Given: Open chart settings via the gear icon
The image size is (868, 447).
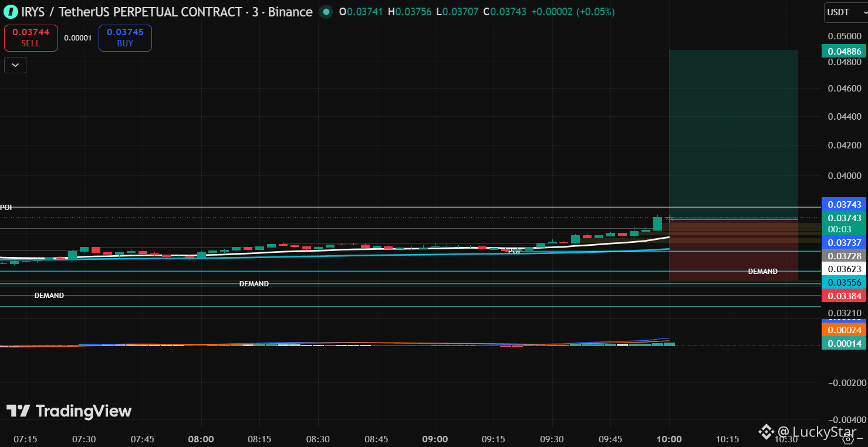Looking at the screenshot, I should point(848,439).
